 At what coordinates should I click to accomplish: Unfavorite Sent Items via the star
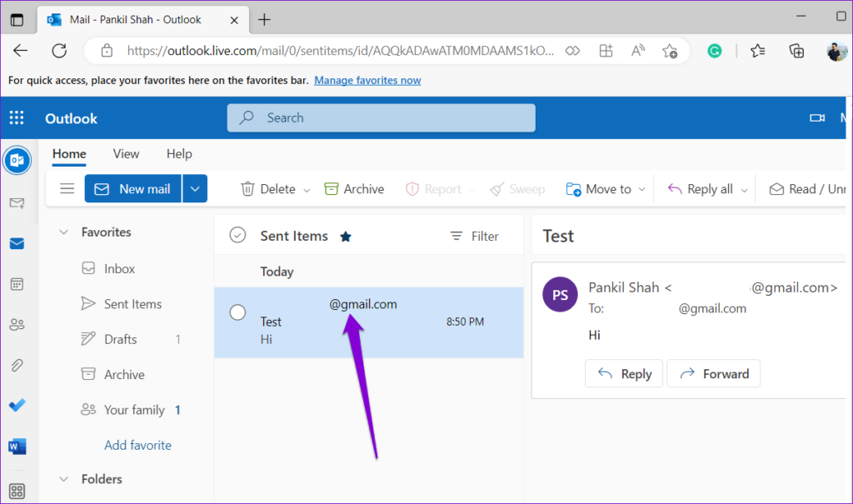tap(346, 236)
